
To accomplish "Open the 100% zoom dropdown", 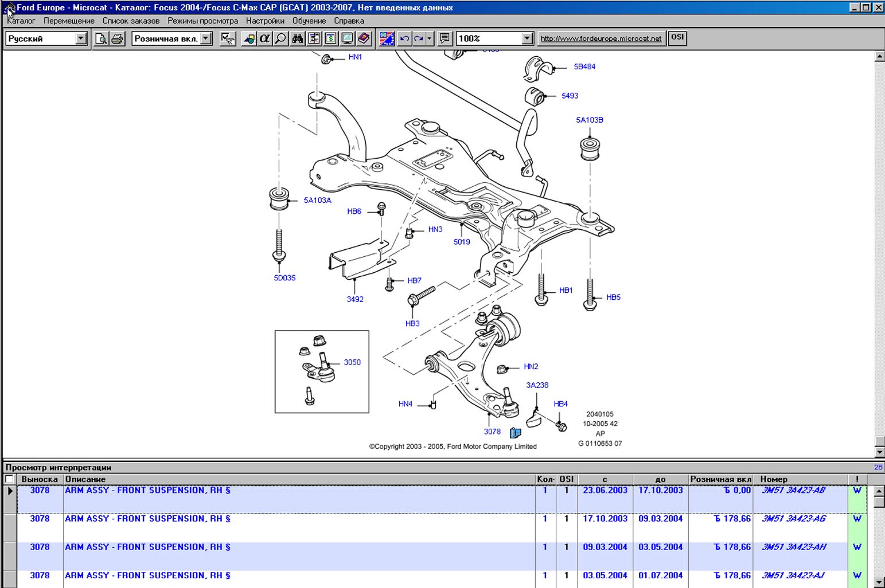I will click(527, 38).
